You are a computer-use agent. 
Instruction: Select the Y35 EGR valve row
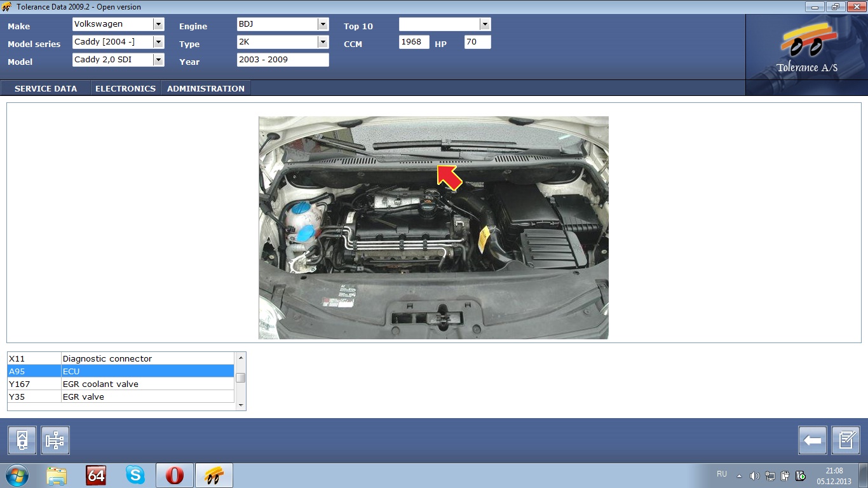click(x=121, y=396)
